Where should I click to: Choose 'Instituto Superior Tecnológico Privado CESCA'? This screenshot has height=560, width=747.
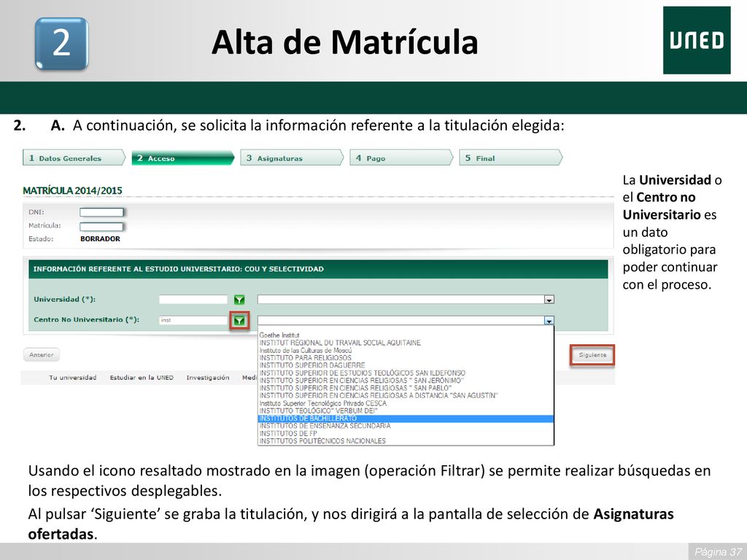[406, 403]
